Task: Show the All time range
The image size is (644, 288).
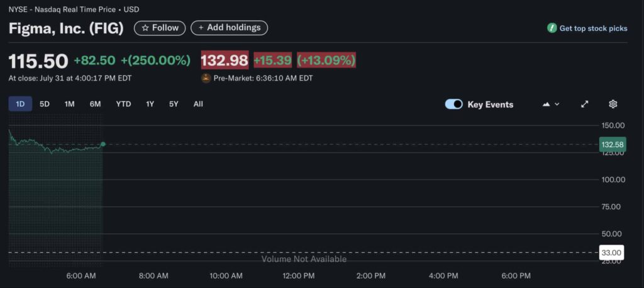Action: [x=198, y=104]
